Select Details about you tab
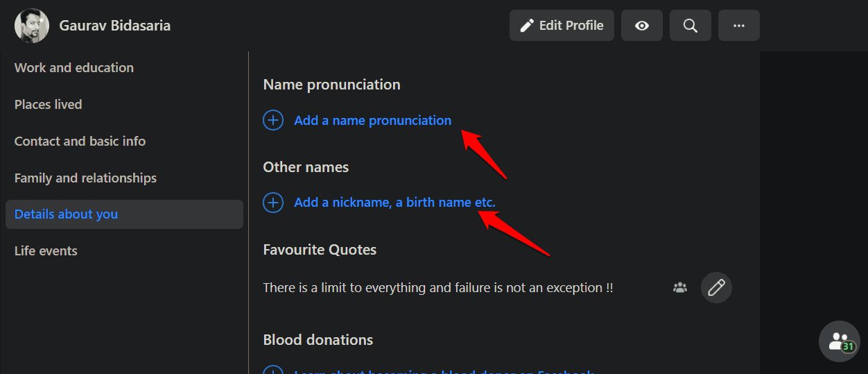 (x=66, y=214)
